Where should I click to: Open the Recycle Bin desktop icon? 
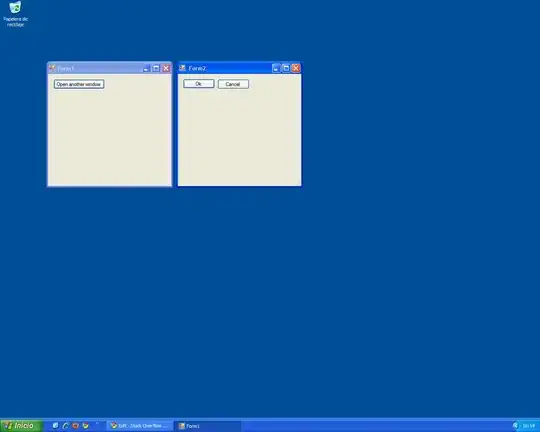(15, 14)
